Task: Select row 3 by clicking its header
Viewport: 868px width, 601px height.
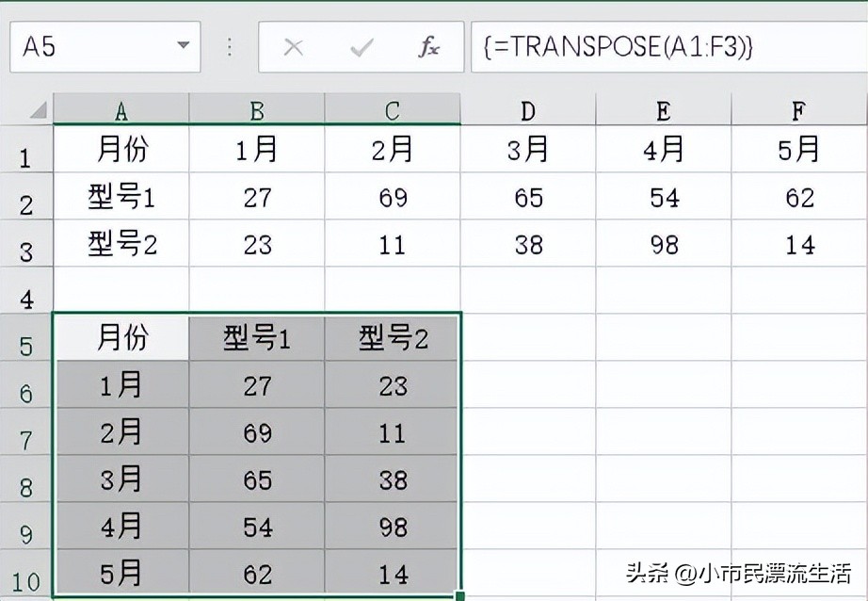Action: coord(26,243)
